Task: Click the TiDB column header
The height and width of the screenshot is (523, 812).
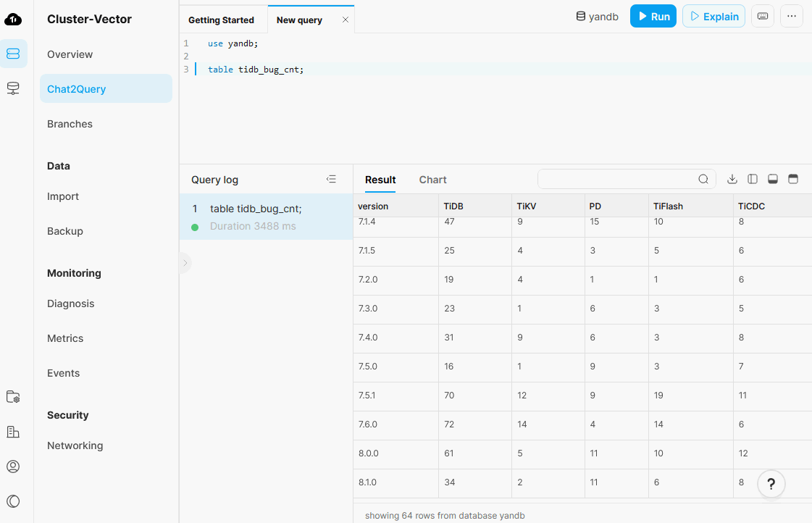Action: (x=475, y=206)
